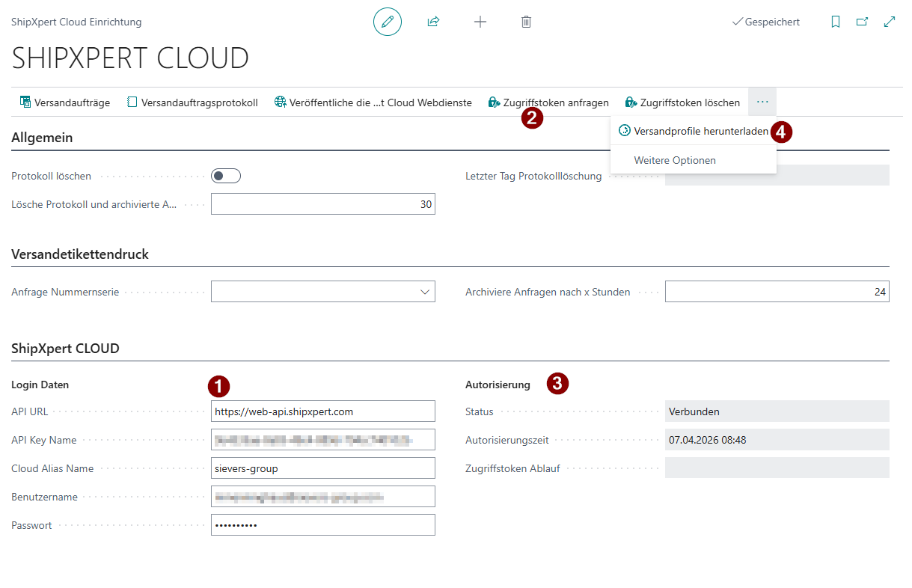
Task: Click the bookmark icon at top right
Action: click(x=836, y=22)
